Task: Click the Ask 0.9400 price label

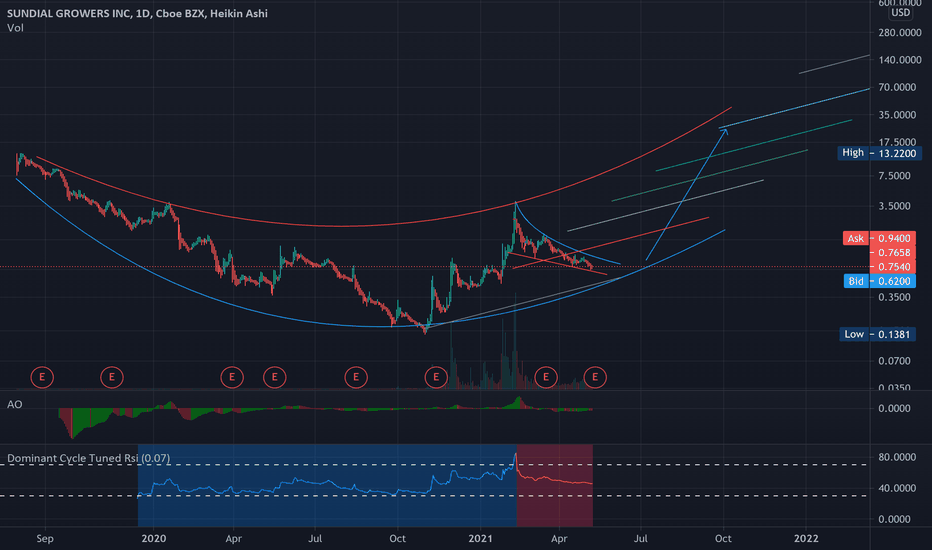Action: [879, 238]
